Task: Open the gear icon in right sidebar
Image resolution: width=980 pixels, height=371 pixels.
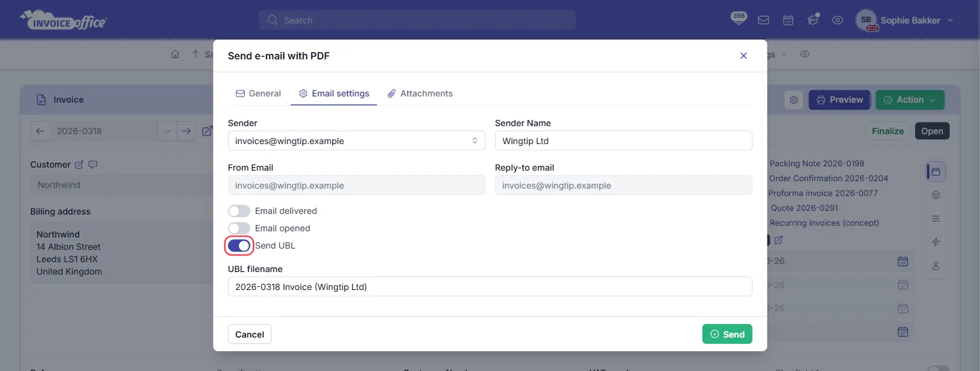Action: pyautogui.click(x=936, y=195)
